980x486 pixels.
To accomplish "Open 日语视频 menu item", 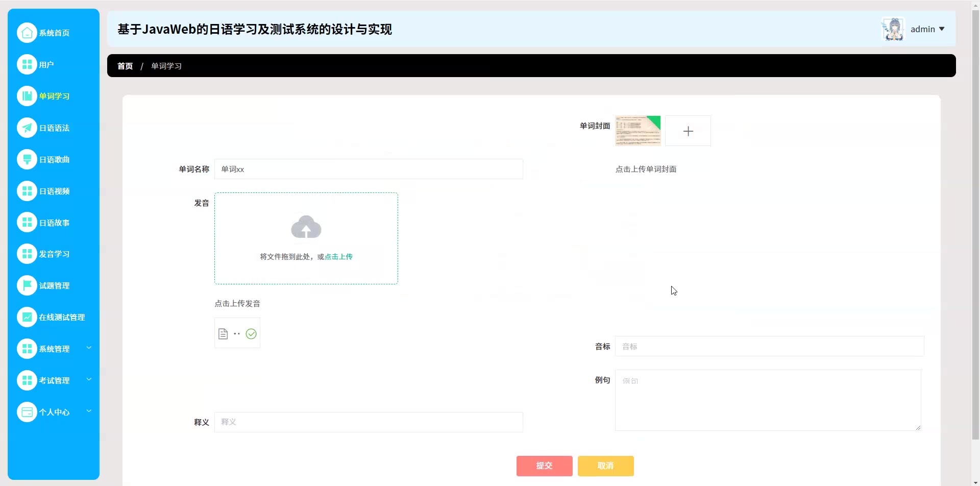I will coord(54,191).
